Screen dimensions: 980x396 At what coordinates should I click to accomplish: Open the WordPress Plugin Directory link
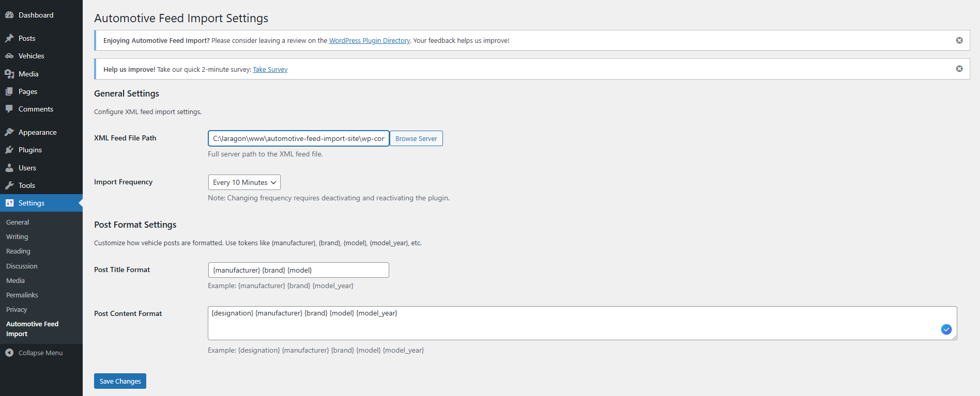pos(369,40)
